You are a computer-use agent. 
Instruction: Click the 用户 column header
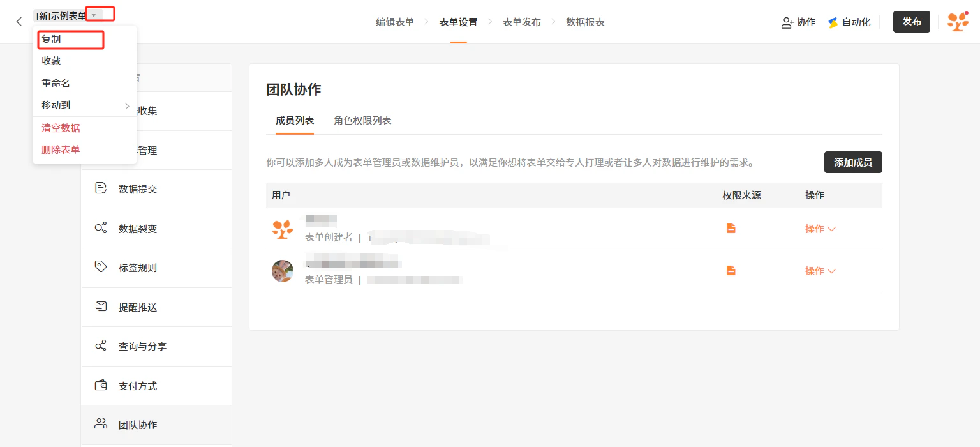tap(281, 195)
